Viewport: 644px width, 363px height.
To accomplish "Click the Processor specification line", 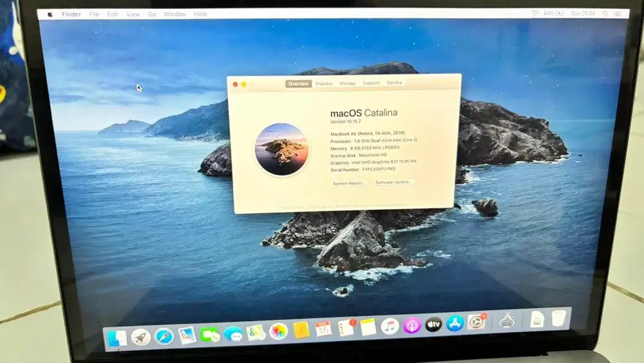I will (x=374, y=141).
